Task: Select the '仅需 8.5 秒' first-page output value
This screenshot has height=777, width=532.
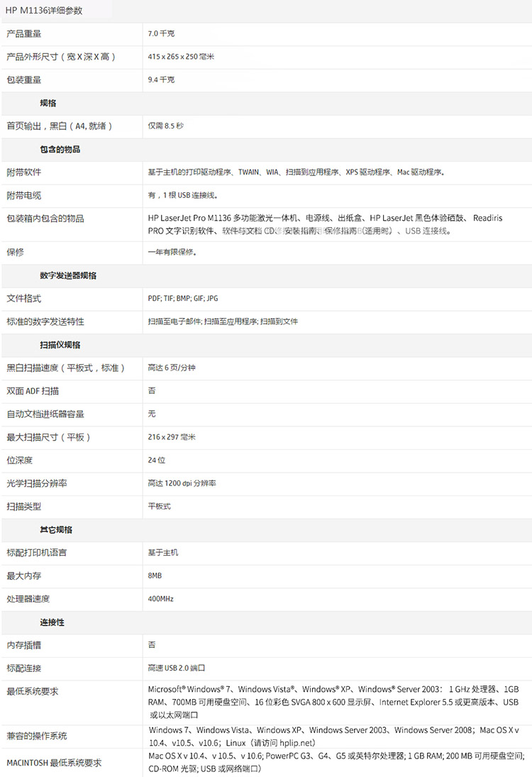Action: 166,126
